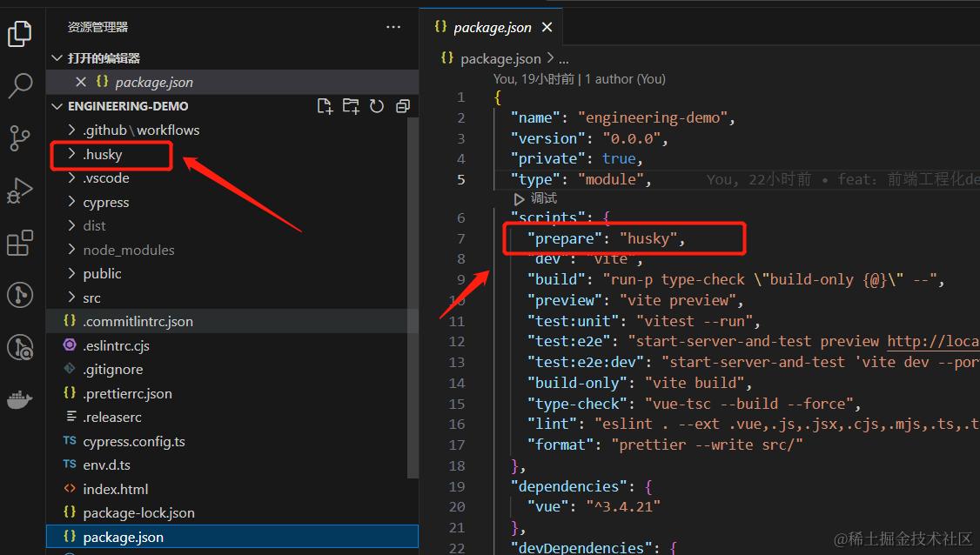Refresh the explorer file tree

click(376, 106)
